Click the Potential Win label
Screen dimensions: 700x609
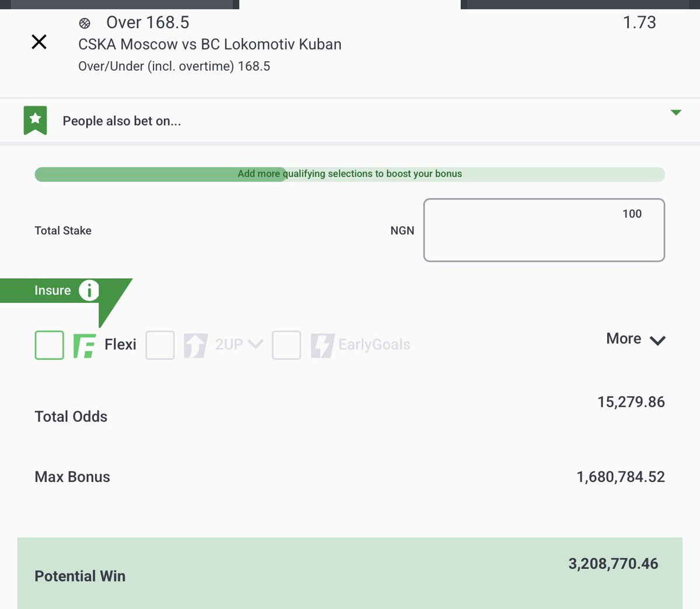point(80,576)
